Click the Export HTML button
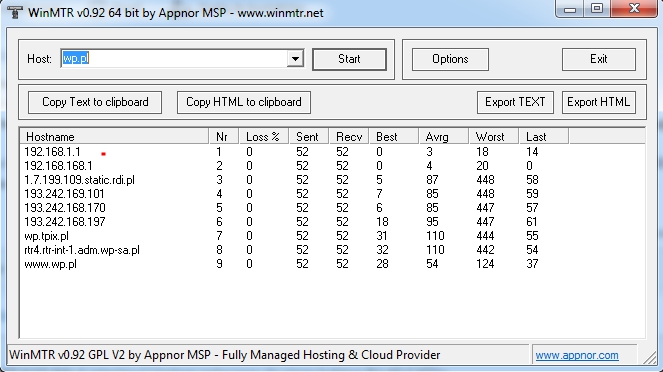 coord(599,102)
